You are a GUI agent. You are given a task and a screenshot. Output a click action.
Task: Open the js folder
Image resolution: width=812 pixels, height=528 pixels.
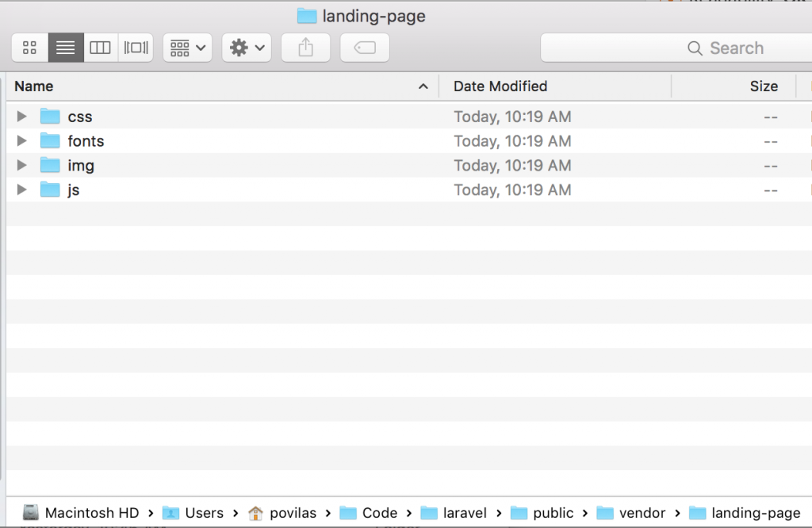(73, 189)
